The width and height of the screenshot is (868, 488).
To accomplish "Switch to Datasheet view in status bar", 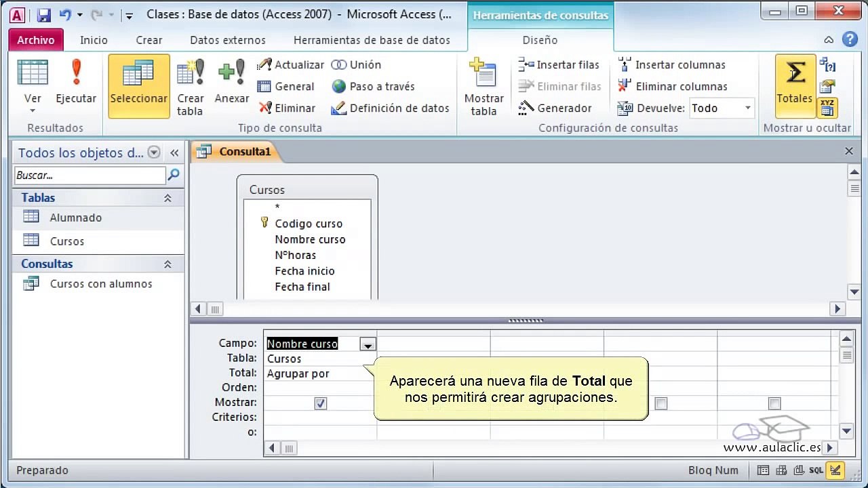I will [763, 470].
